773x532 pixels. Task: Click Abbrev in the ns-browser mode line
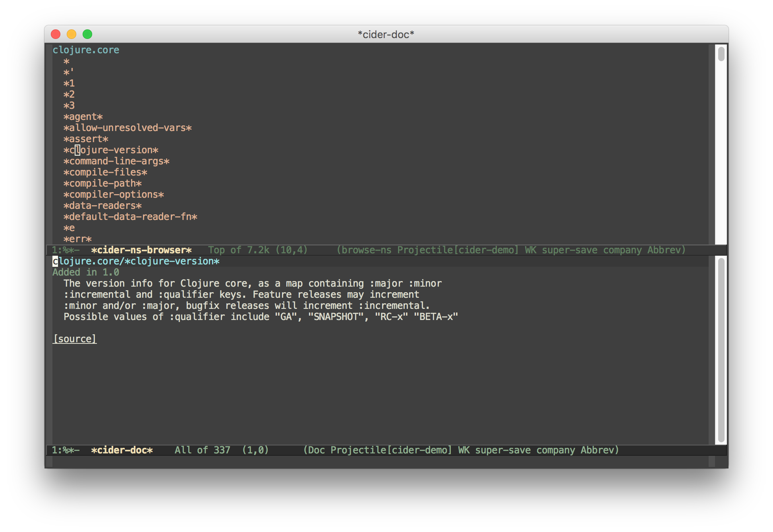click(664, 250)
